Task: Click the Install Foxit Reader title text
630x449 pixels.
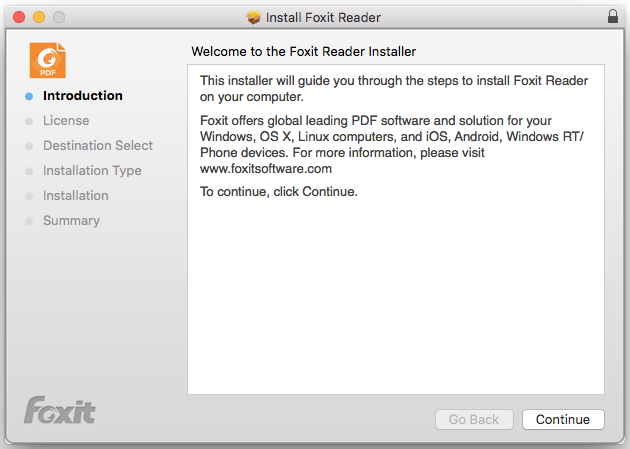Action: [323, 17]
